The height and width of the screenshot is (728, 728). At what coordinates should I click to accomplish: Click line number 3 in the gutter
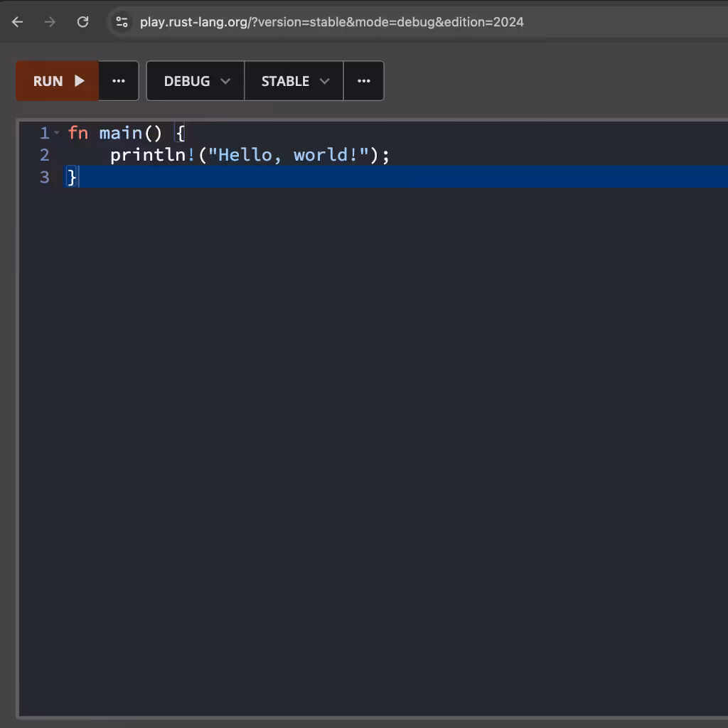[x=45, y=177]
